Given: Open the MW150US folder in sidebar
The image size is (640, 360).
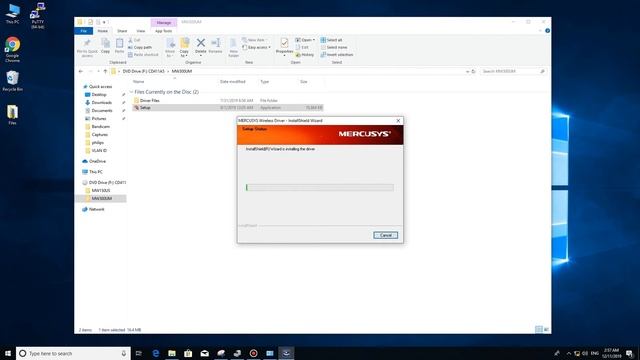Looking at the screenshot, I should coord(101,190).
